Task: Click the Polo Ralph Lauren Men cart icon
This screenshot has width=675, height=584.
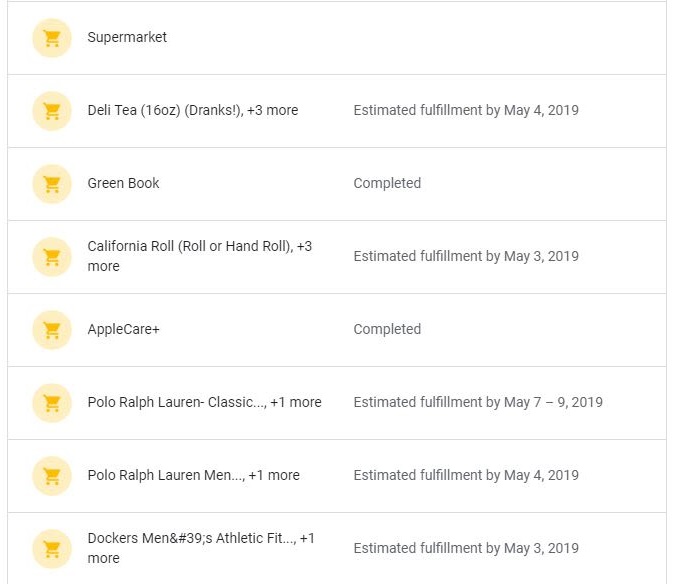Action: click(52, 476)
